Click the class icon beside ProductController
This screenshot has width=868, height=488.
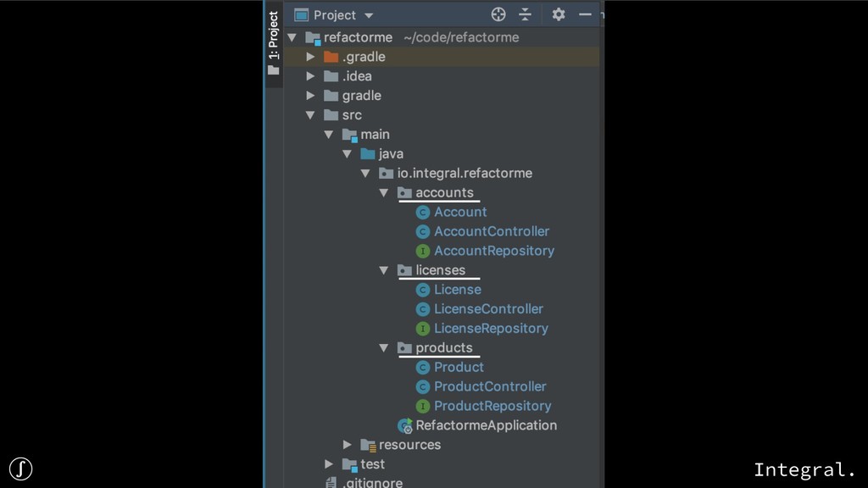tap(423, 386)
